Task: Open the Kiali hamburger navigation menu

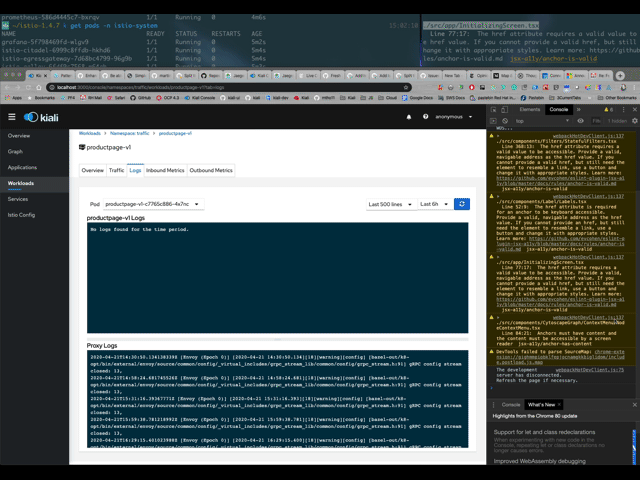Action: [x=12, y=117]
